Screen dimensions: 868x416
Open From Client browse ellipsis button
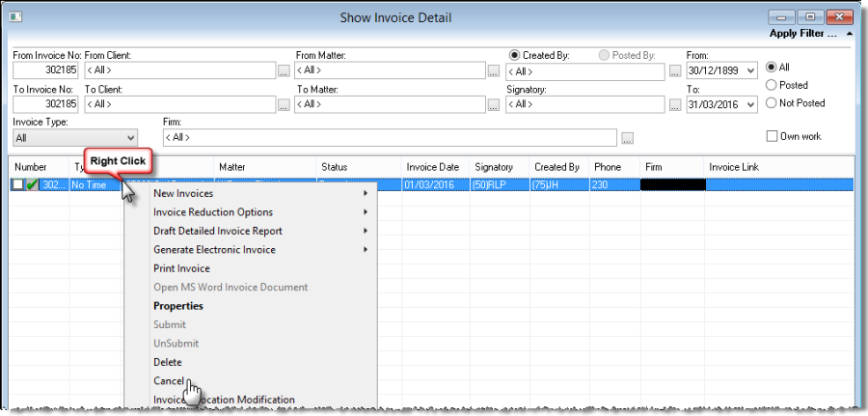click(284, 71)
